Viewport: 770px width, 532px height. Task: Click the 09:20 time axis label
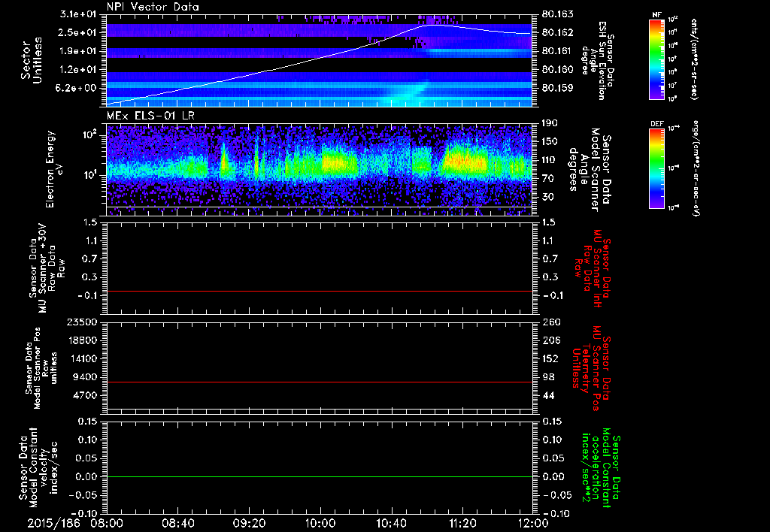click(249, 522)
